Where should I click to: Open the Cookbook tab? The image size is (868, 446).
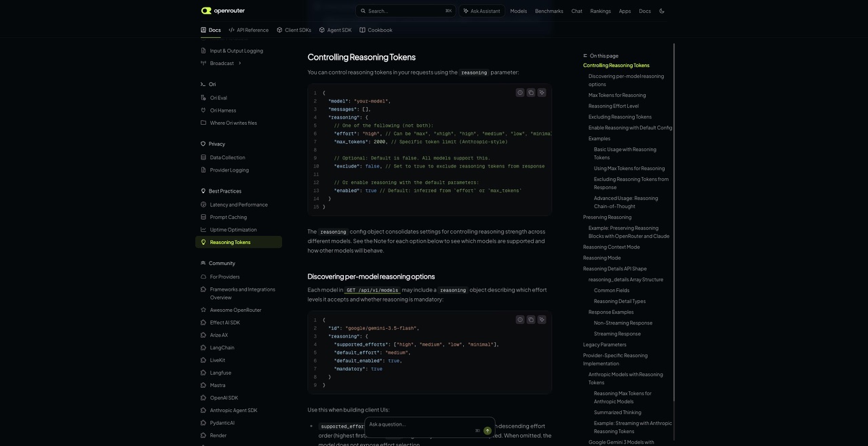(x=376, y=30)
